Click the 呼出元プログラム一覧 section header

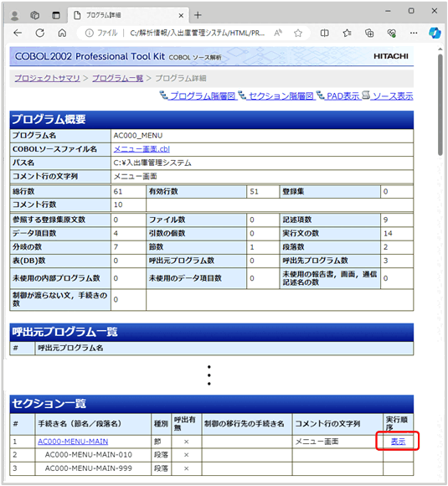tap(212, 332)
